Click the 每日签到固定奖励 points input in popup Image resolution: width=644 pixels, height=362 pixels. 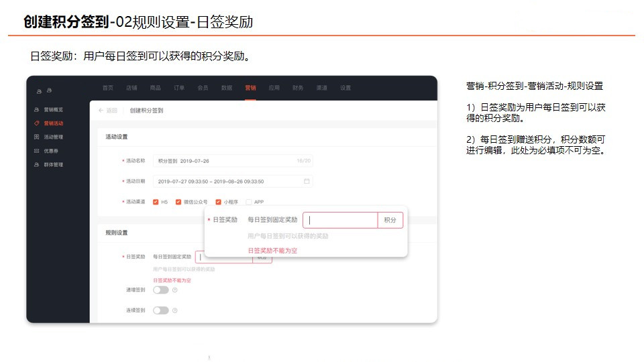(340, 220)
